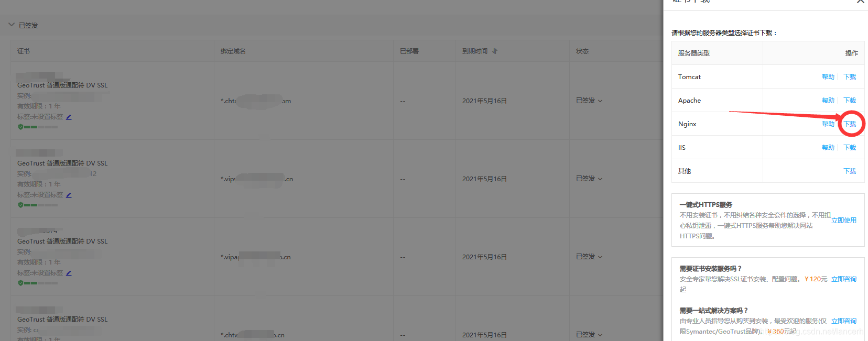Collapse the 已签发 section
The image size is (868, 341).
tap(12, 25)
